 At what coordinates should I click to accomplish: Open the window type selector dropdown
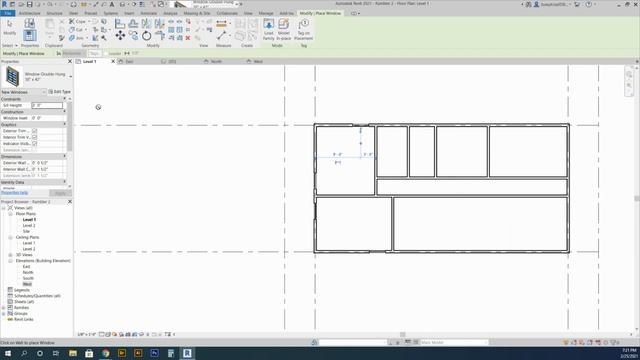pyautogui.click(x=70, y=77)
